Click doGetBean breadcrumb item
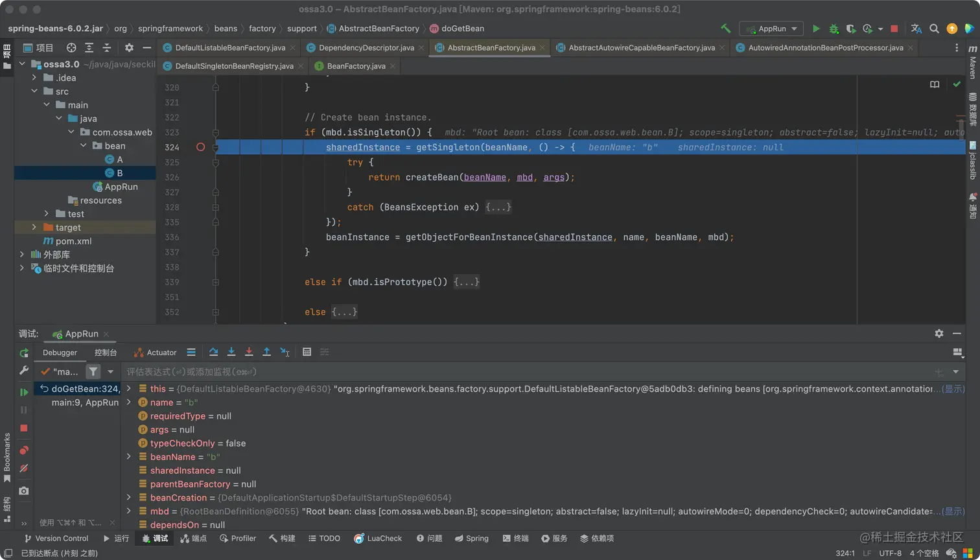The height and width of the screenshot is (560, 980). (x=457, y=29)
